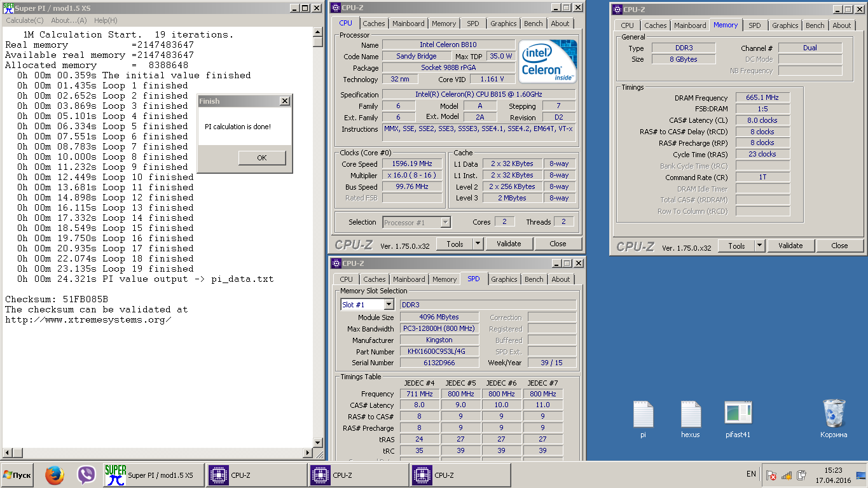
Task: Click Close in the CPU window
Action: [x=558, y=244]
